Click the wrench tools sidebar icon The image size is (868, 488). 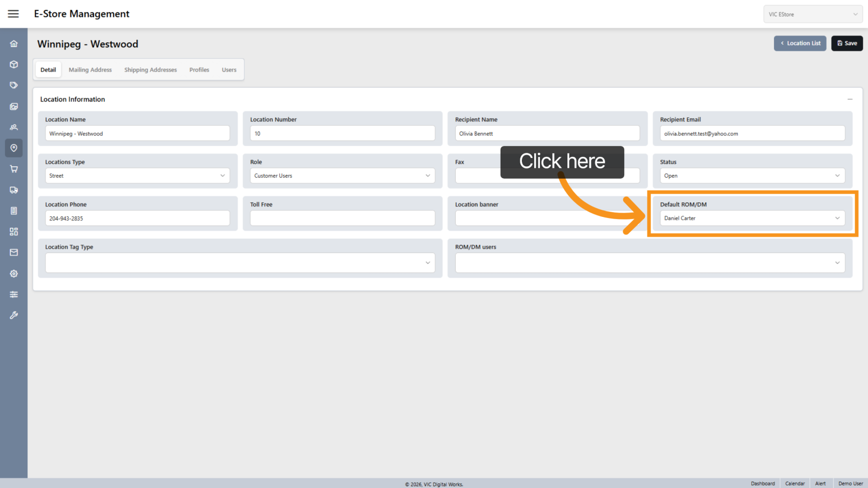[x=14, y=315]
